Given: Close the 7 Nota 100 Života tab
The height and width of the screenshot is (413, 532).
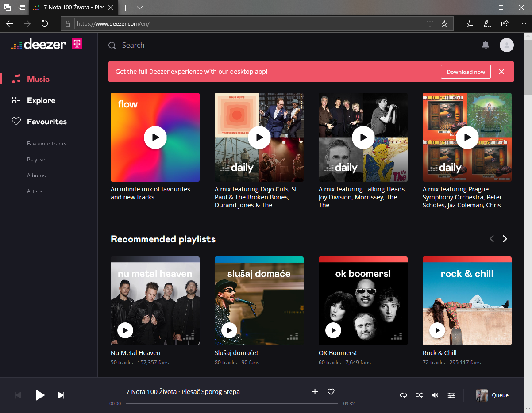Looking at the screenshot, I should [x=111, y=8].
